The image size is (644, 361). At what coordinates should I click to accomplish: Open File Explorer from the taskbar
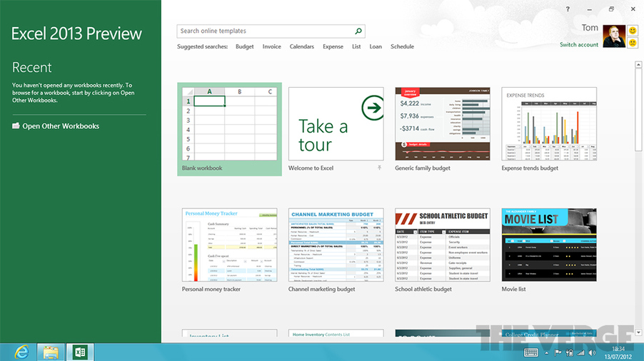point(50,351)
